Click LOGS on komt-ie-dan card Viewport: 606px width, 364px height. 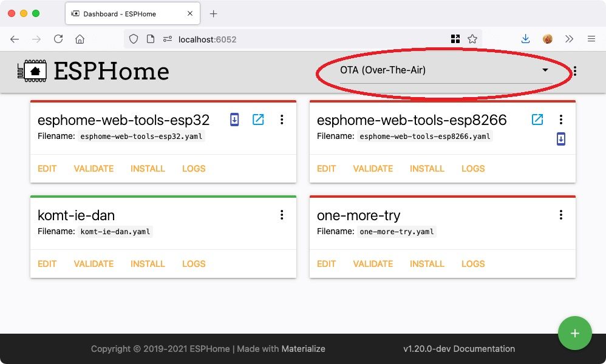pyautogui.click(x=194, y=264)
